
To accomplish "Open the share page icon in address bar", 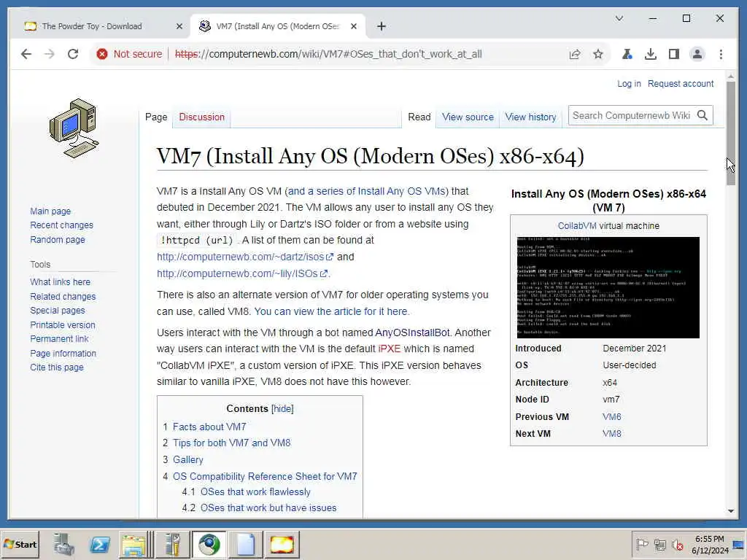I will [575, 54].
